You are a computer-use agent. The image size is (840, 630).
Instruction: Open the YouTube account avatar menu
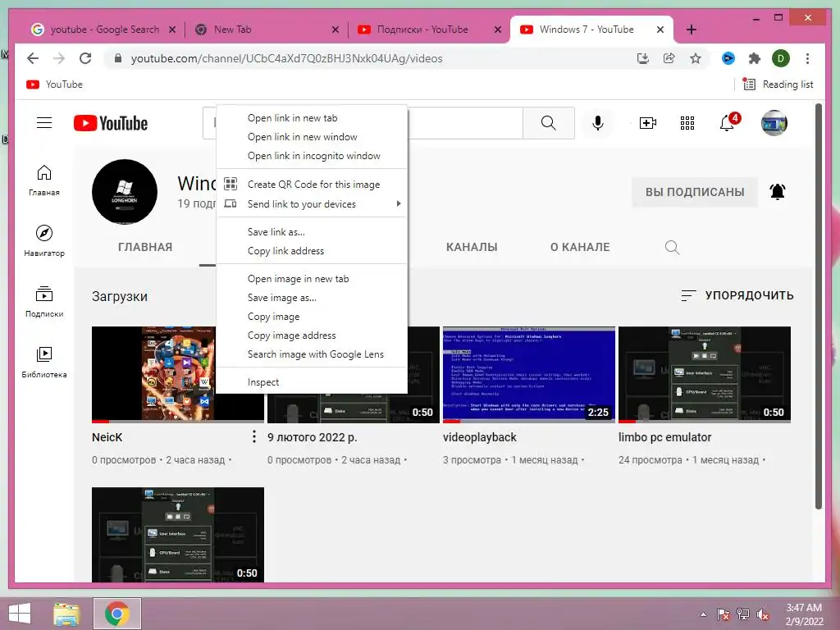pos(774,123)
